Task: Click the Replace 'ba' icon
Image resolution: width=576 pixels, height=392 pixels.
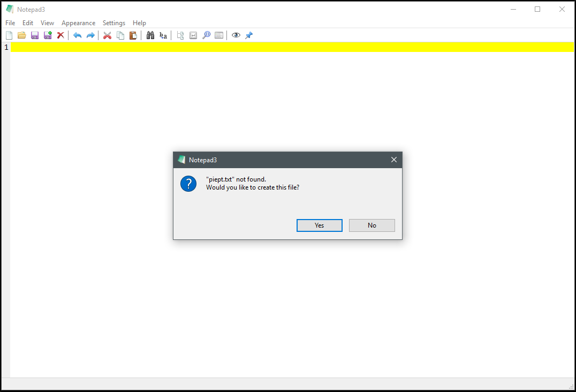Action: (163, 35)
